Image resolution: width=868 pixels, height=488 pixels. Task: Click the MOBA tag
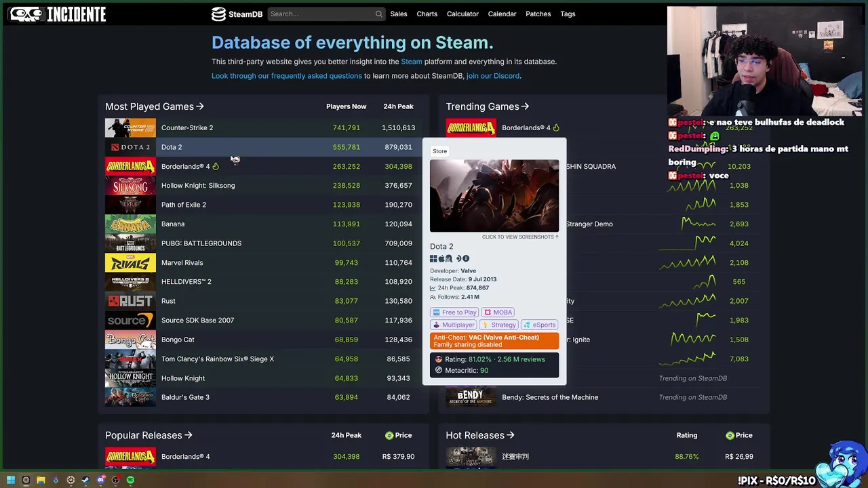(x=498, y=312)
